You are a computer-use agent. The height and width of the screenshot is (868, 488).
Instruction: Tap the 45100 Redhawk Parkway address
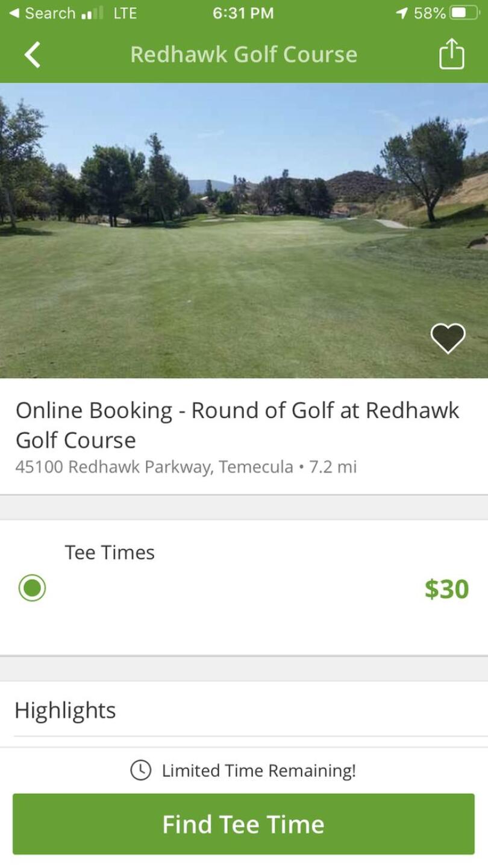pos(154,467)
